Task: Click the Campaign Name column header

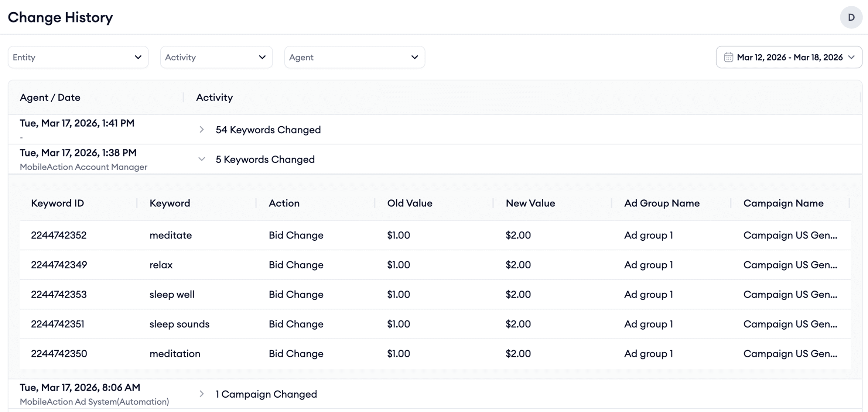Action: click(x=783, y=203)
